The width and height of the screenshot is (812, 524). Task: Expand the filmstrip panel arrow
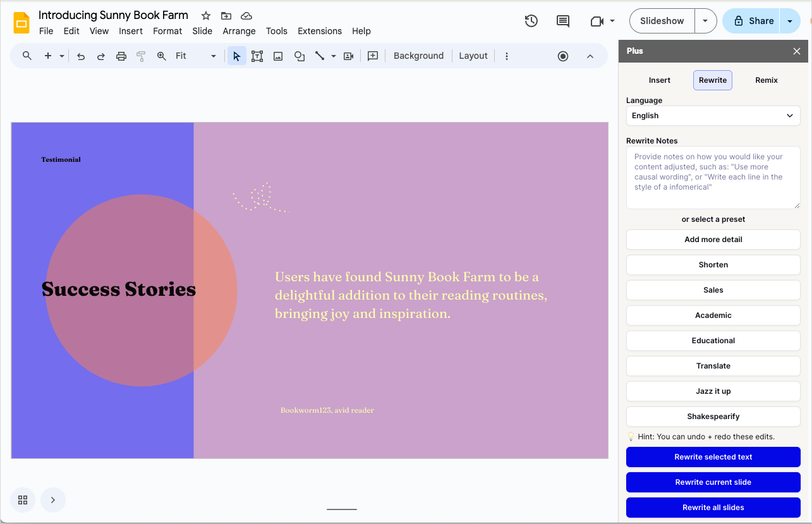[53, 500]
